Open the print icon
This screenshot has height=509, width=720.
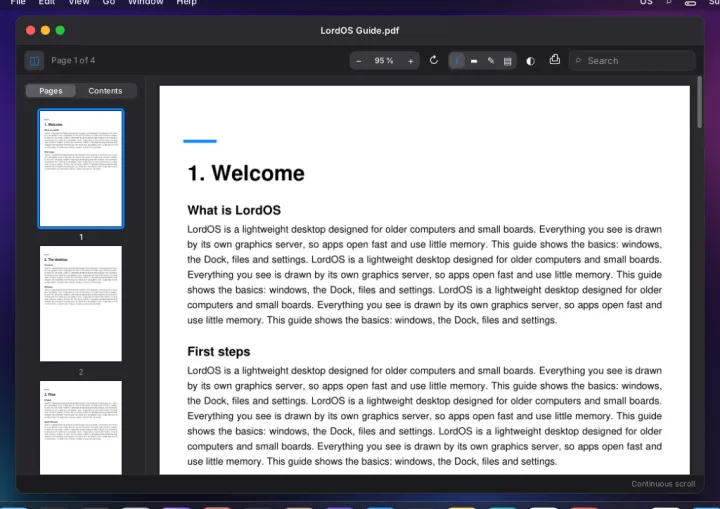(x=555, y=60)
